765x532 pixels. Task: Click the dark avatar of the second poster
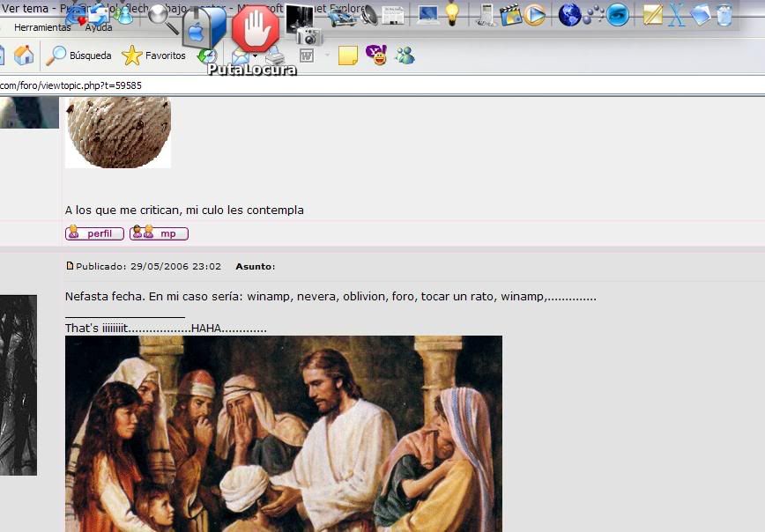click(19, 385)
